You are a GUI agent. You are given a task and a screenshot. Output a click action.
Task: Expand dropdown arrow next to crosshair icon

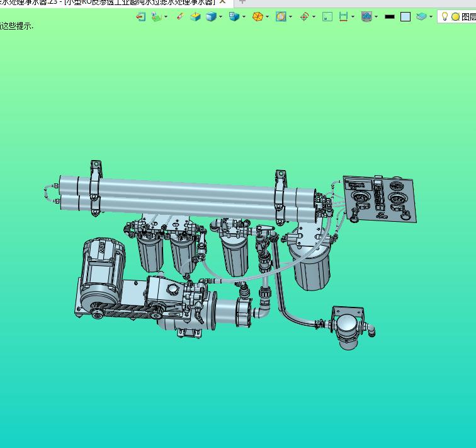click(x=314, y=17)
